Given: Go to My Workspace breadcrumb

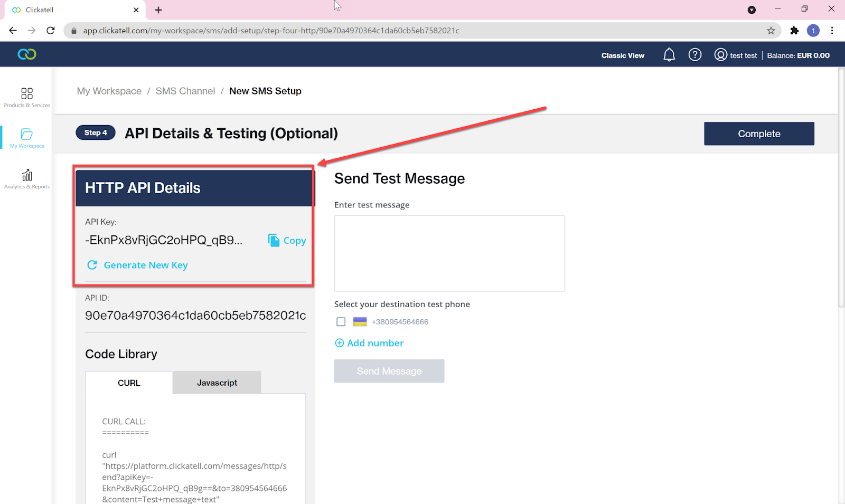Looking at the screenshot, I should [x=109, y=91].
